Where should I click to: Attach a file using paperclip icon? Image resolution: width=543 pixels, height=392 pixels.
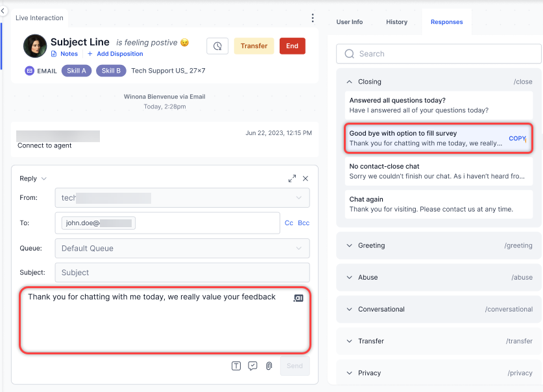click(x=269, y=366)
